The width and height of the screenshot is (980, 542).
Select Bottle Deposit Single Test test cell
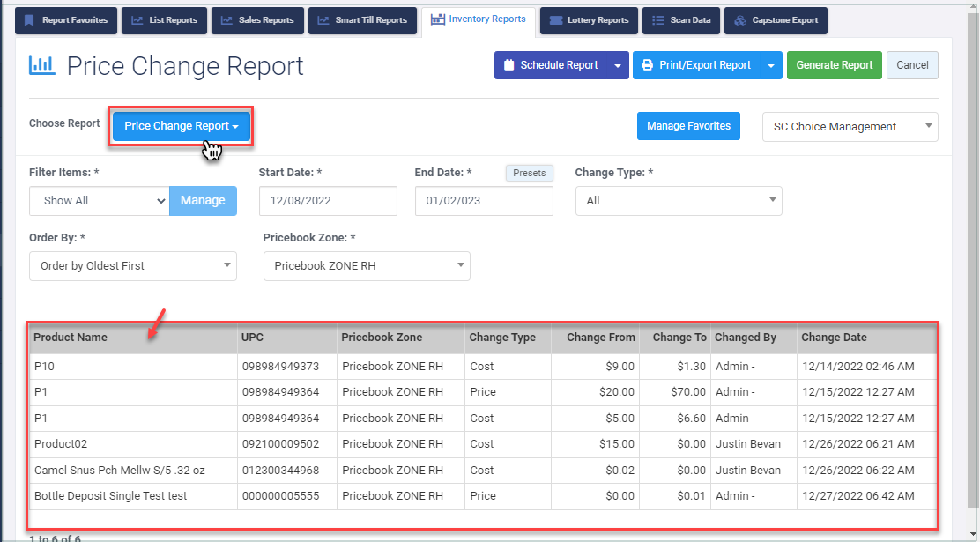click(133, 496)
